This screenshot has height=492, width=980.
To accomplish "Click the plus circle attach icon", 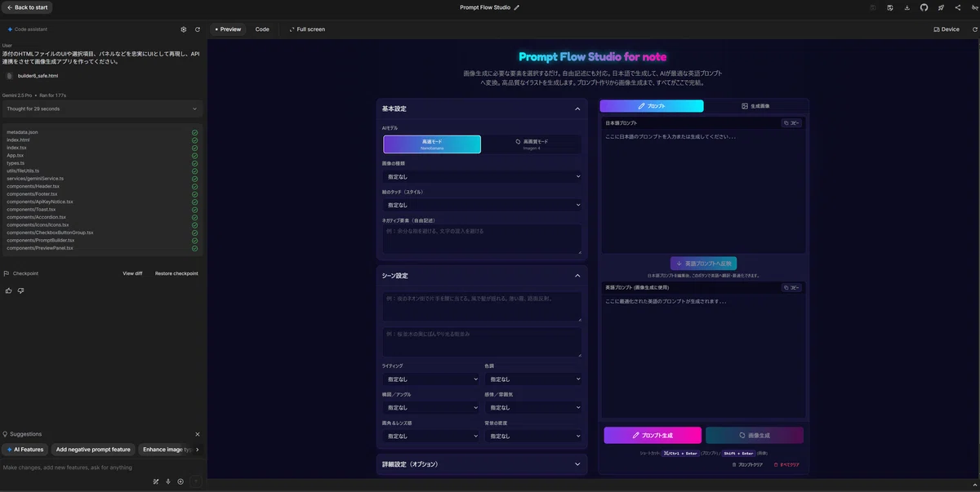I will point(180,481).
